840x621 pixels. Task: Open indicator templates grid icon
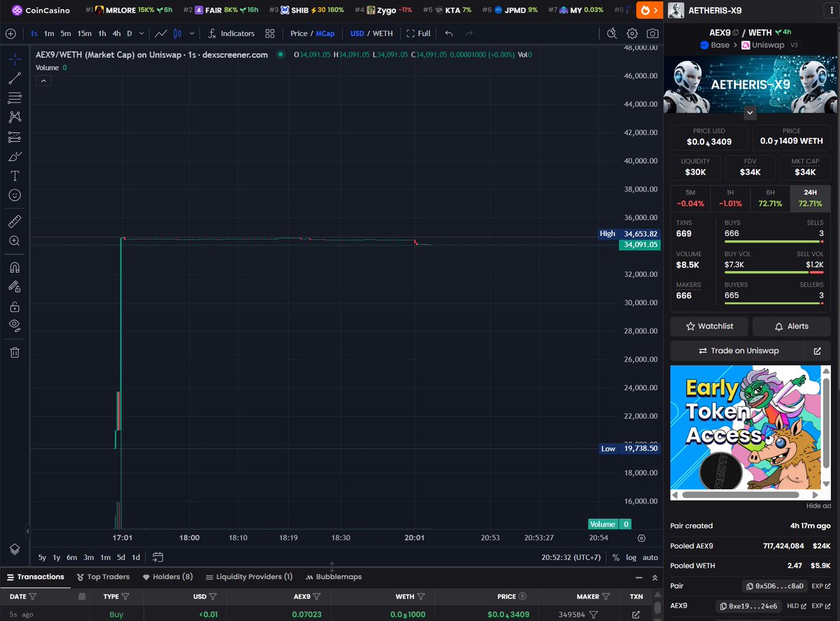coord(270,34)
